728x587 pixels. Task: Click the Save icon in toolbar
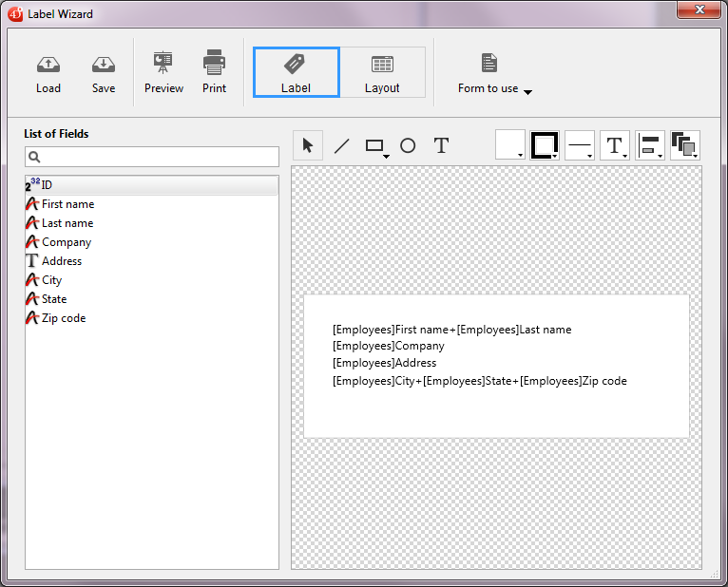(104, 72)
